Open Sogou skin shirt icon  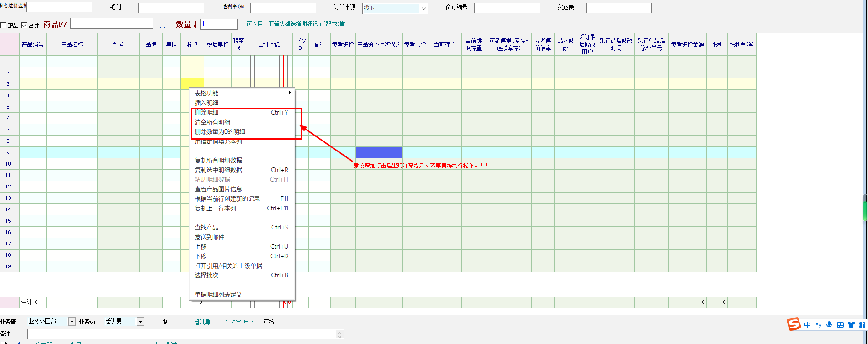coord(851,325)
